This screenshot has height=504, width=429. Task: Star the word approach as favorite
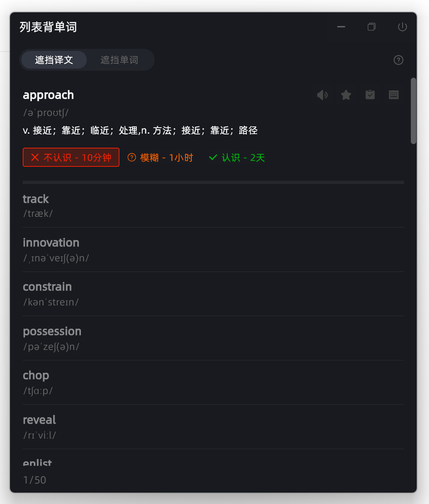[346, 95]
